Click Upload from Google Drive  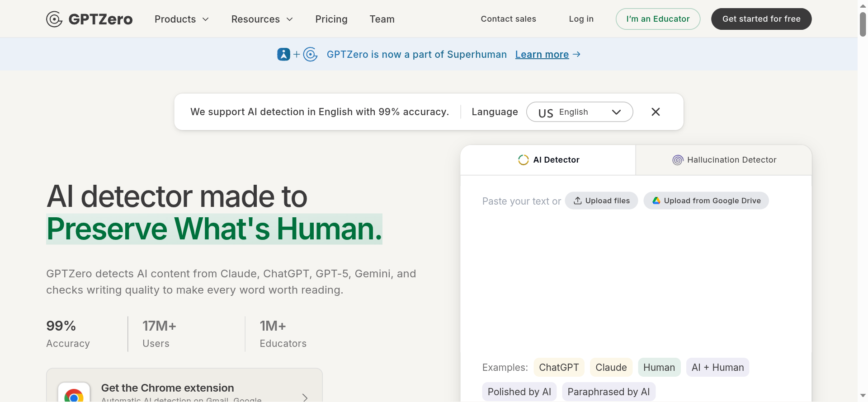tap(706, 201)
